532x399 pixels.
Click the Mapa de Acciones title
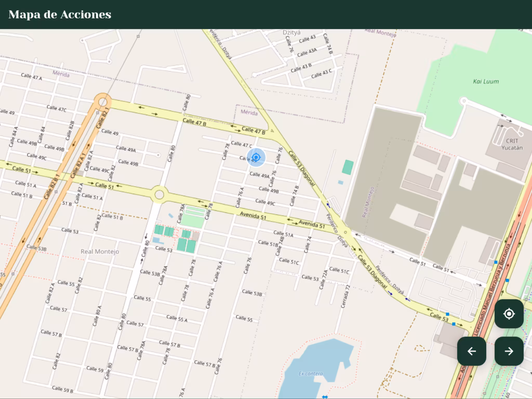(60, 15)
